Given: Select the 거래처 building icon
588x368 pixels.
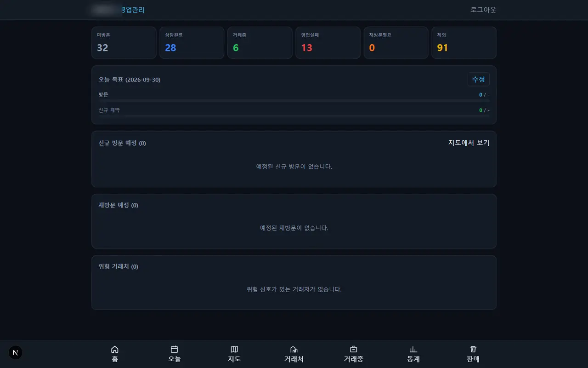Looking at the screenshot, I should pos(294,350).
